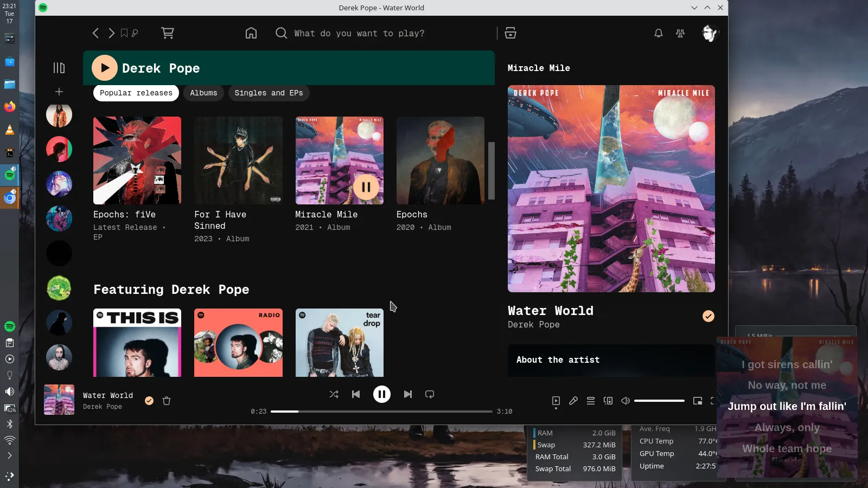Click the bookmark icon in the top bar

click(124, 33)
